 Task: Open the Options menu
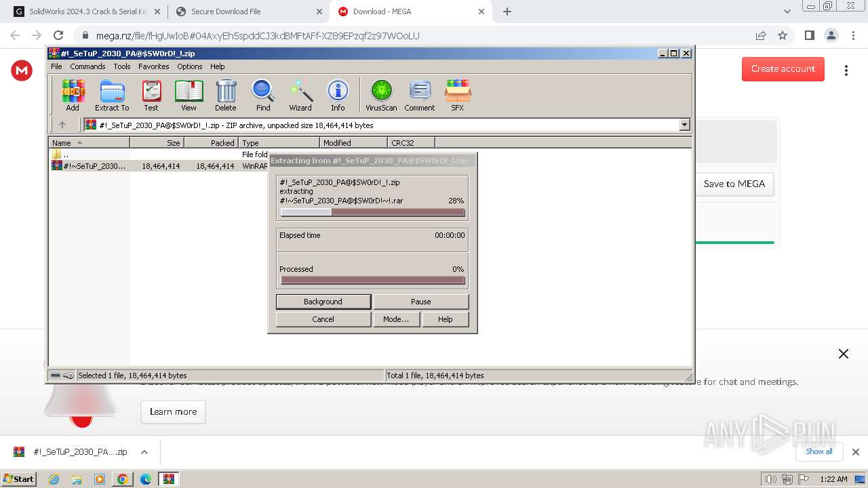(190, 66)
